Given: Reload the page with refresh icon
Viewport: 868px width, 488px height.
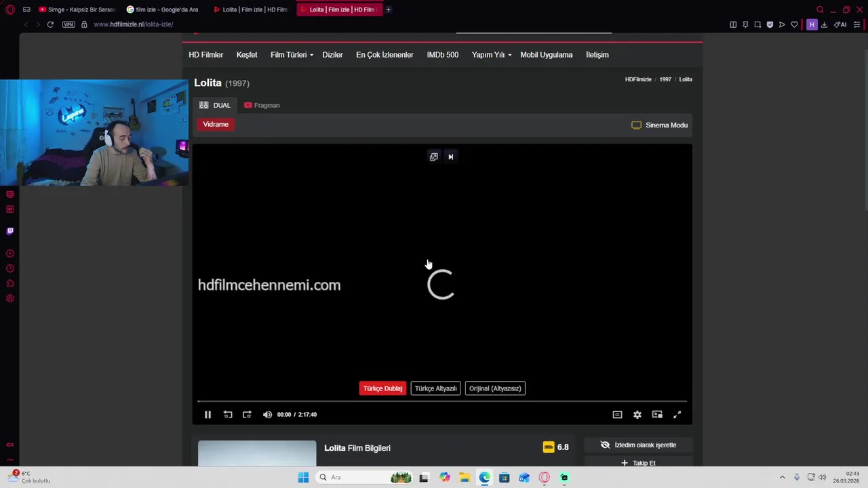Looking at the screenshot, I should click(x=50, y=24).
